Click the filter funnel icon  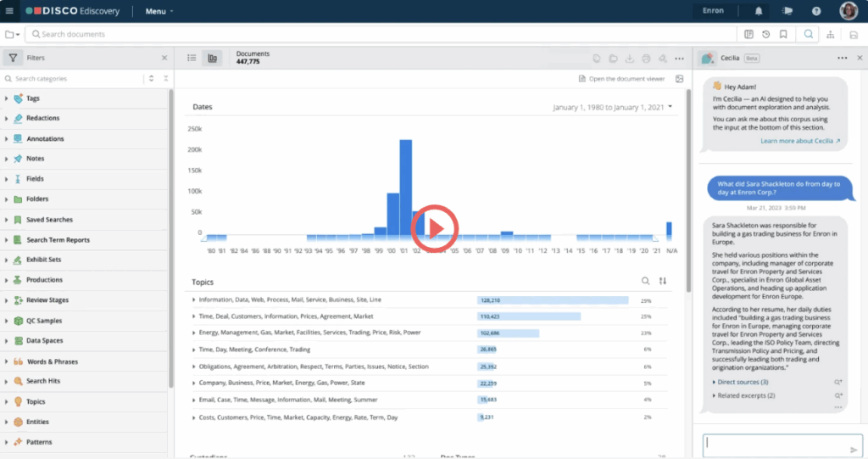tap(13, 58)
